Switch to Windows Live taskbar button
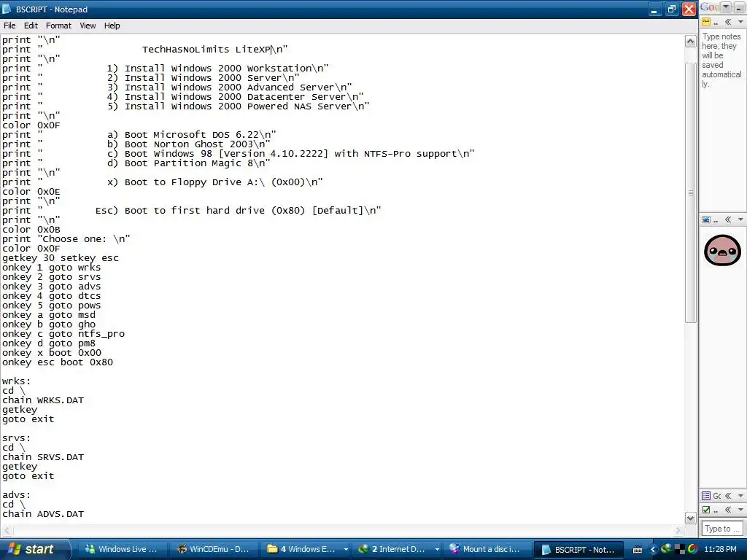 (121, 549)
